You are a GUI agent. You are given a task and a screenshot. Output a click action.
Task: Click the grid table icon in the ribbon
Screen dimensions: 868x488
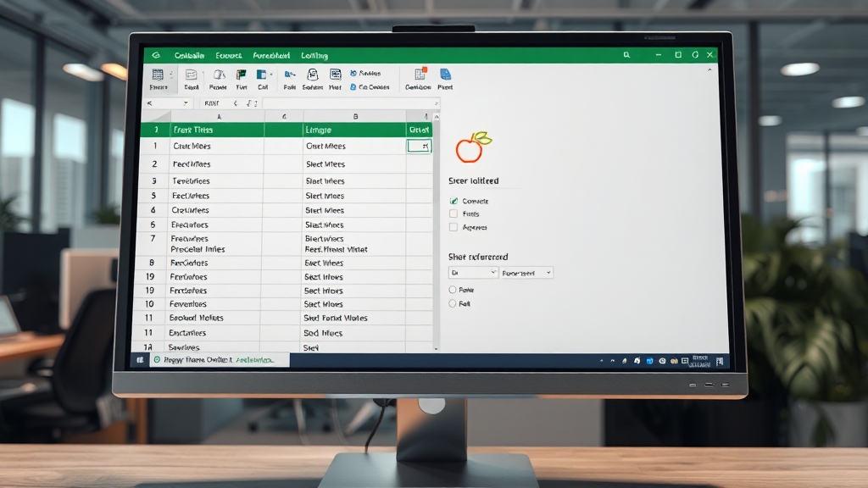[158, 75]
